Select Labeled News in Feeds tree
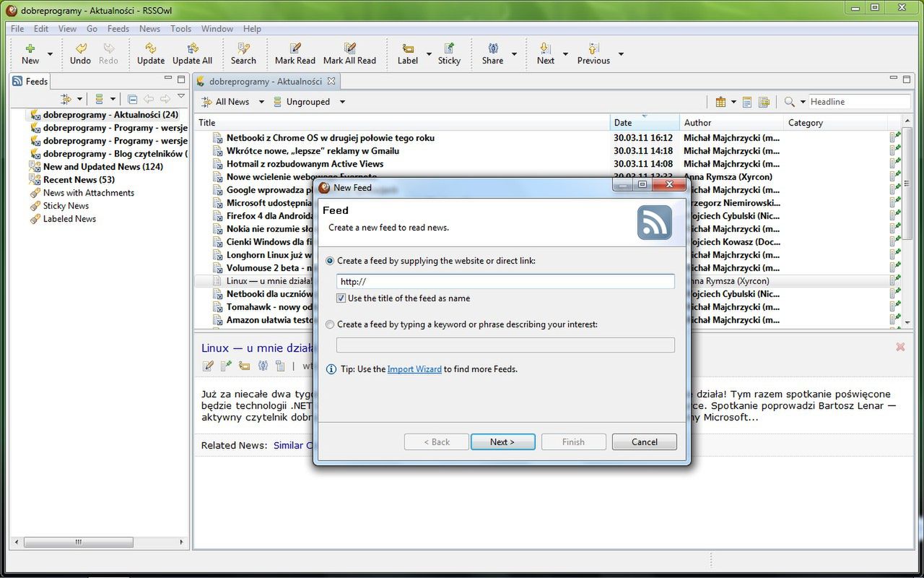This screenshot has width=924, height=578. coord(69,219)
